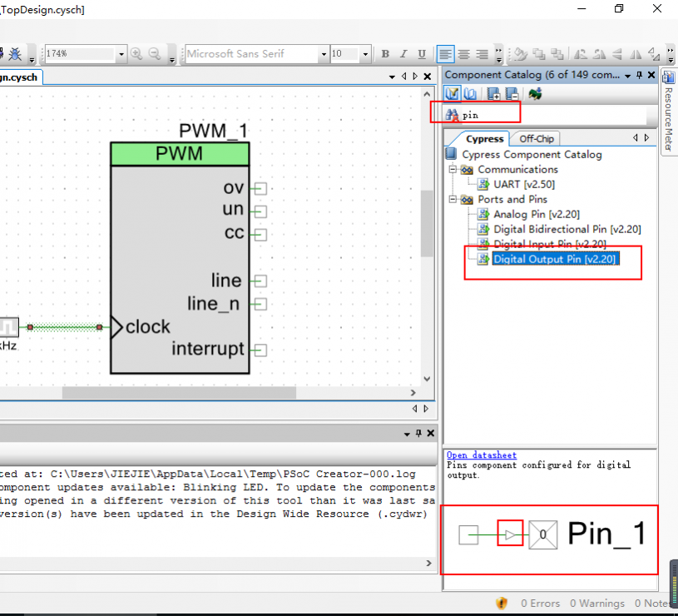This screenshot has width=678, height=616.
Task: Click Expand All icon in Component Catalog
Action: coord(493,93)
